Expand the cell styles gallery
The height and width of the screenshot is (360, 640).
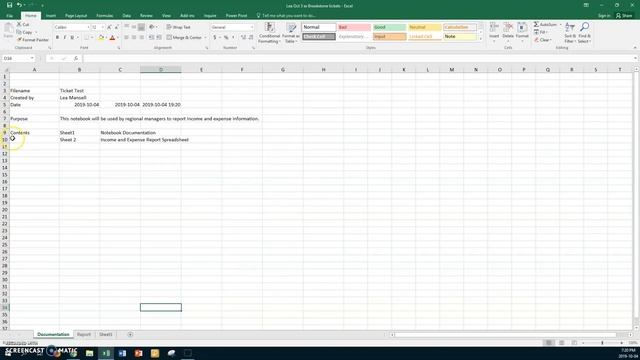click(480, 39)
